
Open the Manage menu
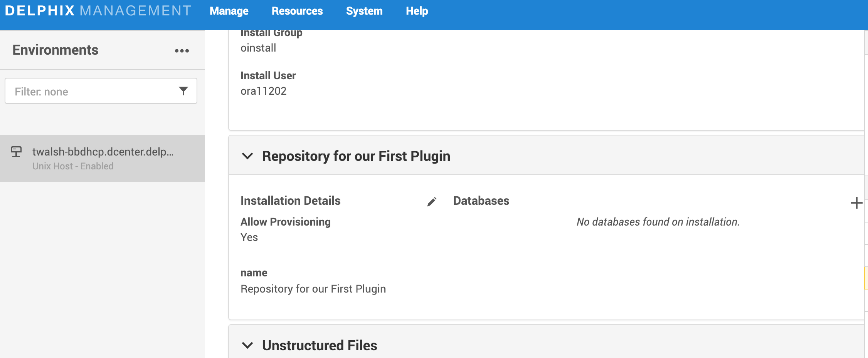(229, 11)
